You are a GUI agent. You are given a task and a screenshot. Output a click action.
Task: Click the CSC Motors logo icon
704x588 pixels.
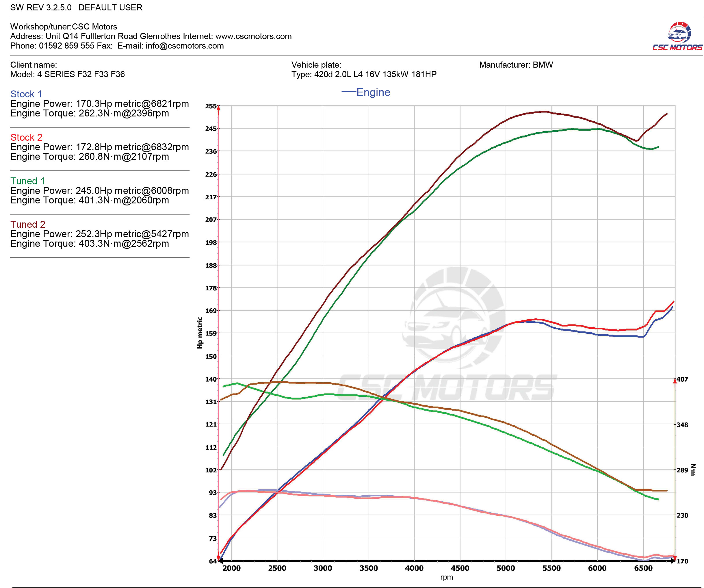(677, 36)
